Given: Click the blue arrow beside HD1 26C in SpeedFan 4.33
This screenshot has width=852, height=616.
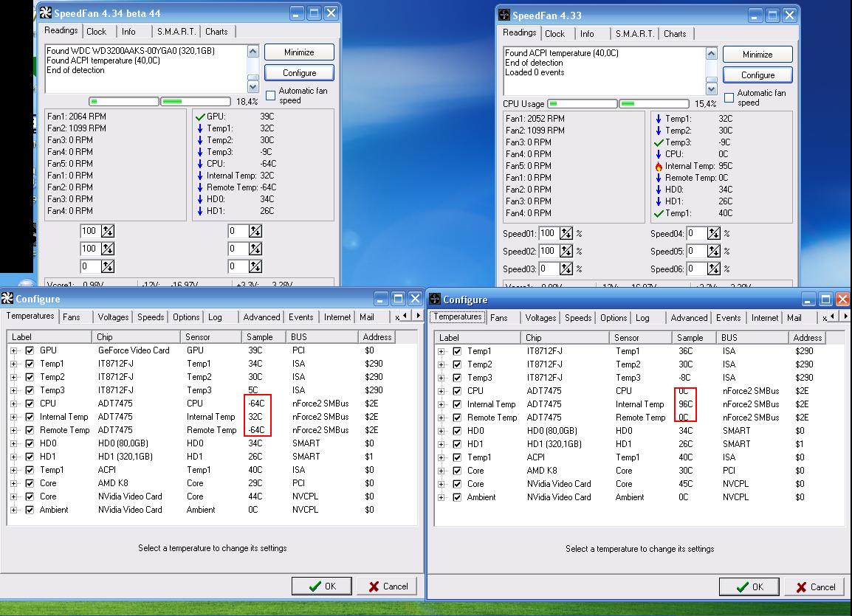Looking at the screenshot, I should (659, 201).
